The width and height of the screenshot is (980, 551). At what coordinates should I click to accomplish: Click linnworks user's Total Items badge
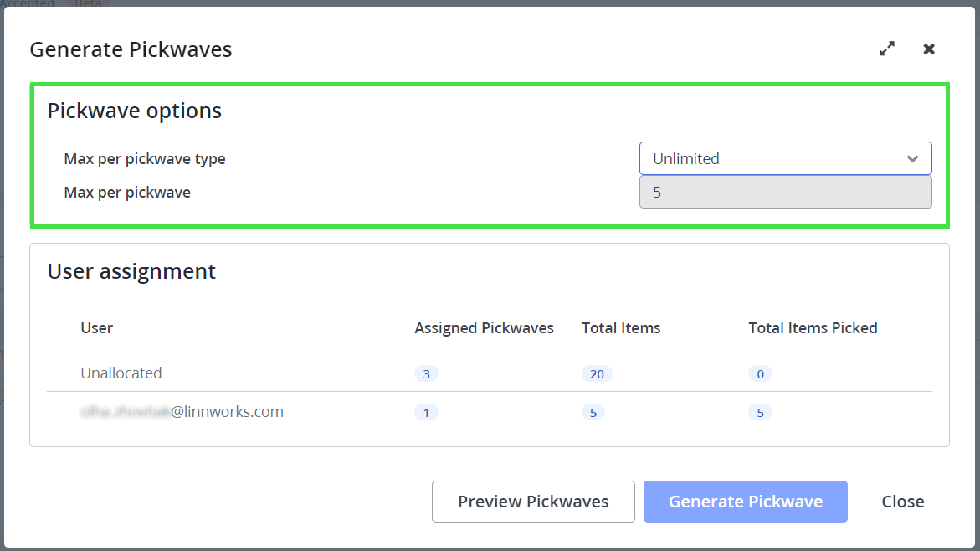[x=593, y=413]
